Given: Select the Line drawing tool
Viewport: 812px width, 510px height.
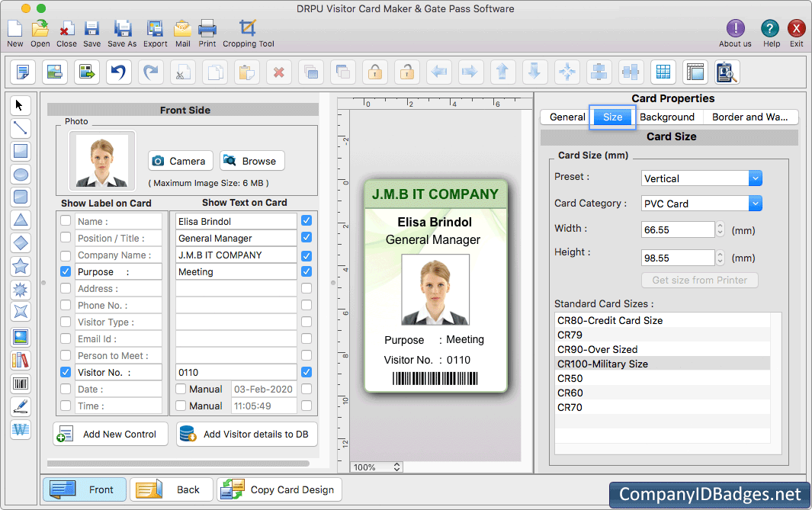Looking at the screenshot, I should [x=20, y=128].
